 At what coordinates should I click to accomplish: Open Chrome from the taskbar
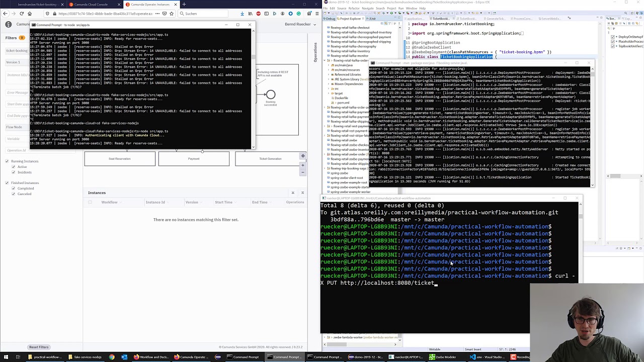click(112, 357)
